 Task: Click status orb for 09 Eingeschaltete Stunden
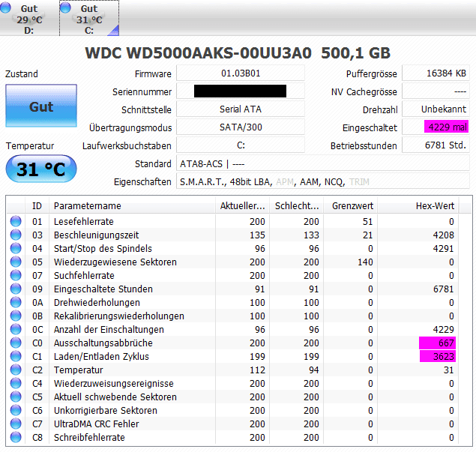(16, 289)
